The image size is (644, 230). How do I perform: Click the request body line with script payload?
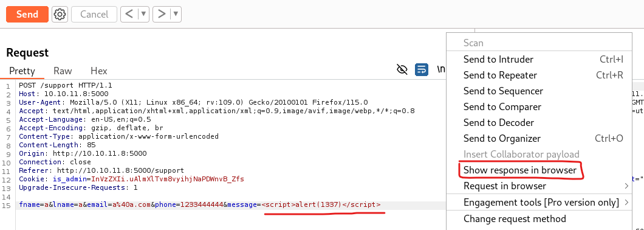click(200, 205)
